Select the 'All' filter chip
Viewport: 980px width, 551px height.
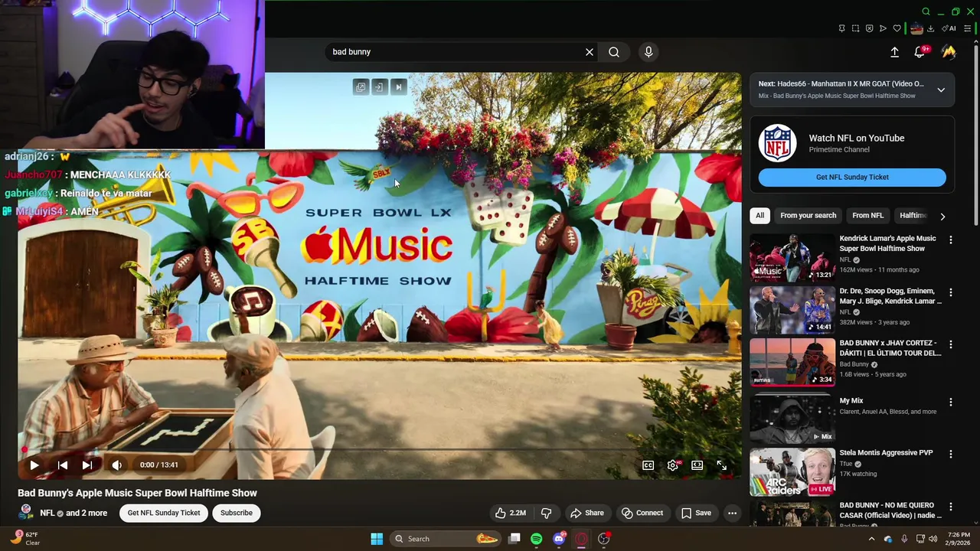click(759, 216)
